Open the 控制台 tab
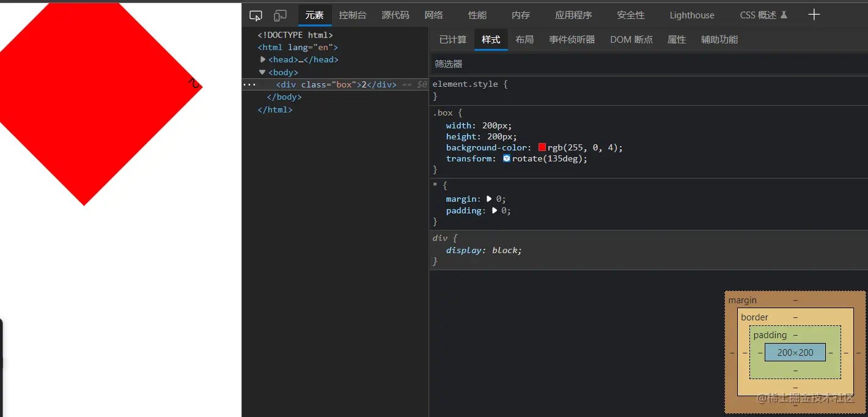The image size is (868, 417). [x=353, y=15]
